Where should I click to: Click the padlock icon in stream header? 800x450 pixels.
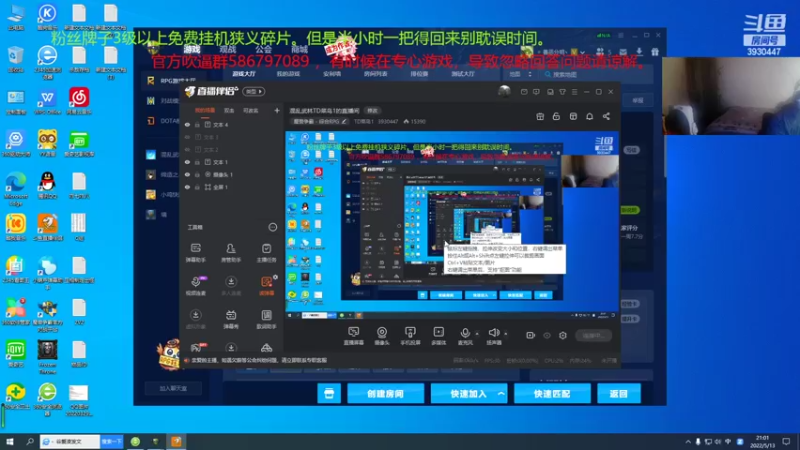pyautogui.click(x=556, y=116)
